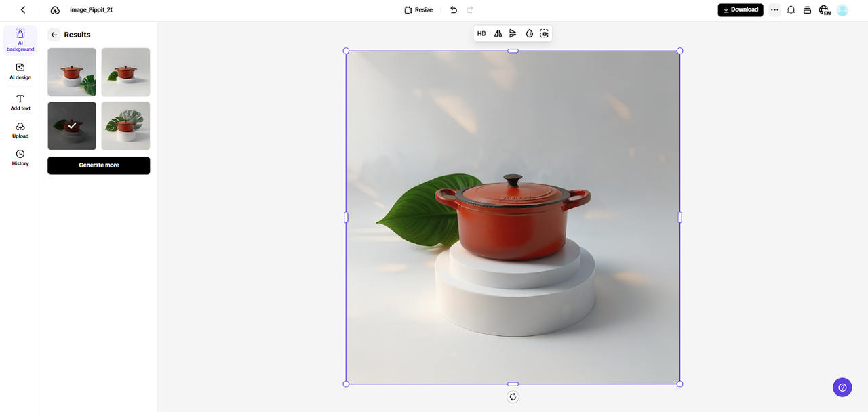Image resolution: width=868 pixels, height=412 pixels.
Task: Open the Add text panel
Action: point(20,102)
